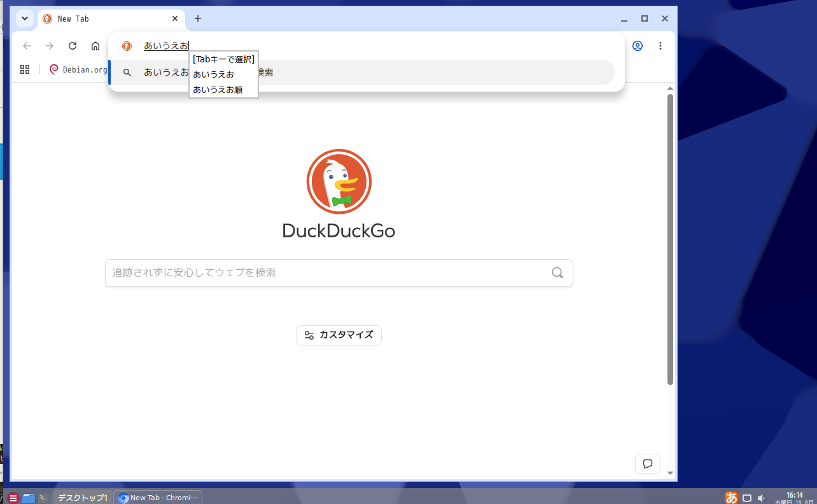Image resolution: width=817 pixels, height=504 pixels.
Task: Open the feedback speech bubble button
Action: [x=648, y=464]
